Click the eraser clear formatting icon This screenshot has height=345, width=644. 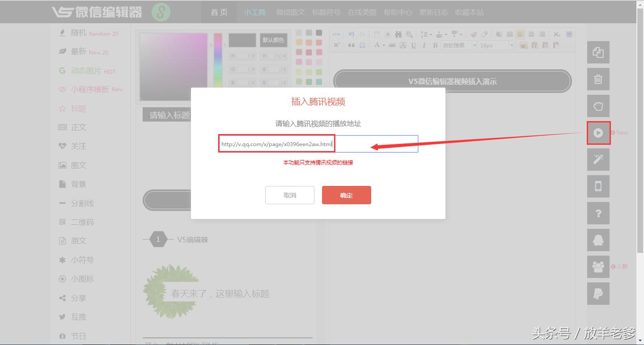(x=484, y=34)
